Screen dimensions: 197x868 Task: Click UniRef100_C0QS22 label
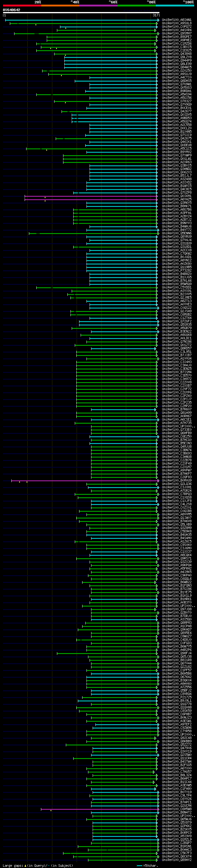(x=177, y=308)
